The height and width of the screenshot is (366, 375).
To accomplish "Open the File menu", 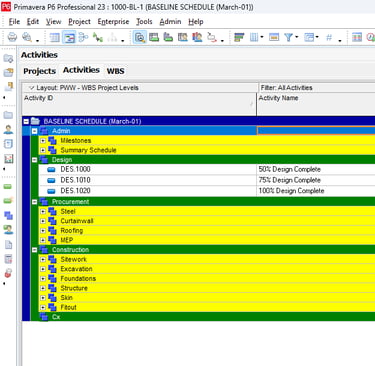I will [x=14, y=22].
